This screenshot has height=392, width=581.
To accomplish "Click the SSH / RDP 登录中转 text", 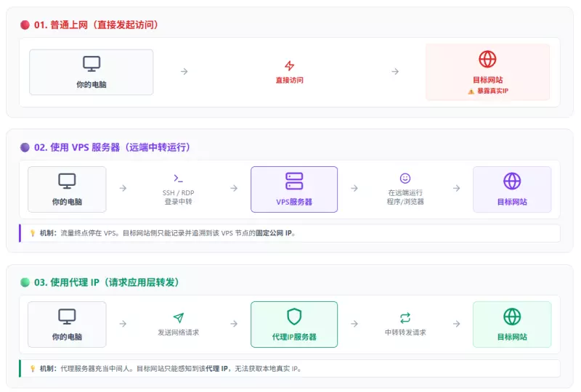I will point(178,197).
